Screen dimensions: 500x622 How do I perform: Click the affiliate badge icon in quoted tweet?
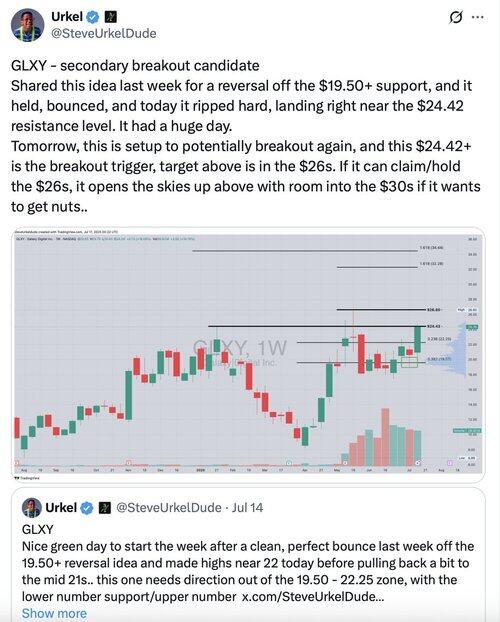[105, 507]
